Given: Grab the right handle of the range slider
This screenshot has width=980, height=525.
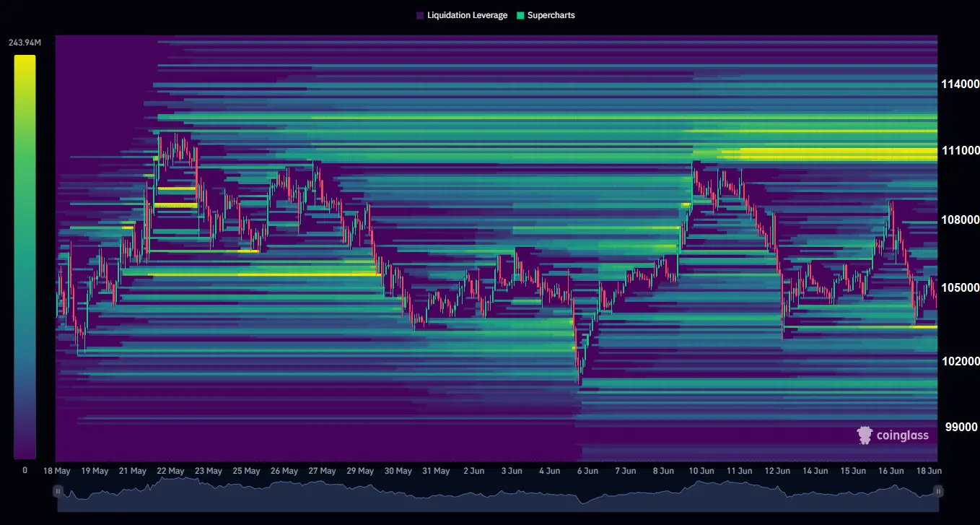Looking at the screenshot, I should [x=938, y=491].
